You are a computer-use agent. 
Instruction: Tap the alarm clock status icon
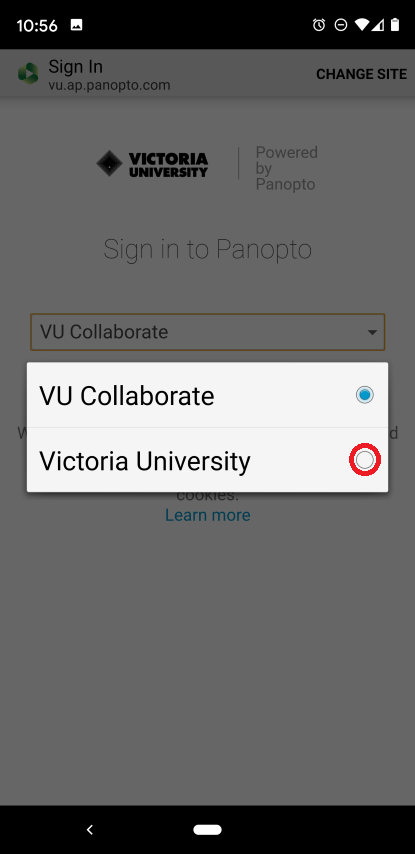pos(319,25)
